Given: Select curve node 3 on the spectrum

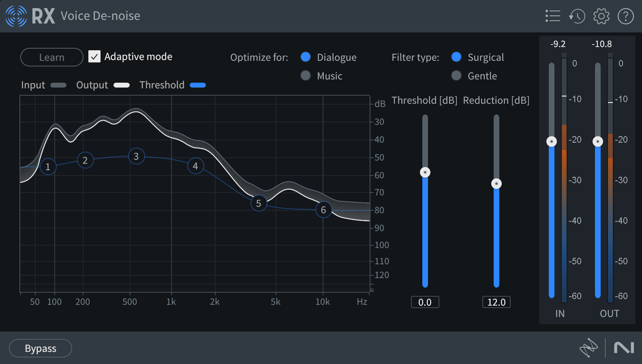Looking at the screenshot, I should [x=136, y=156].
